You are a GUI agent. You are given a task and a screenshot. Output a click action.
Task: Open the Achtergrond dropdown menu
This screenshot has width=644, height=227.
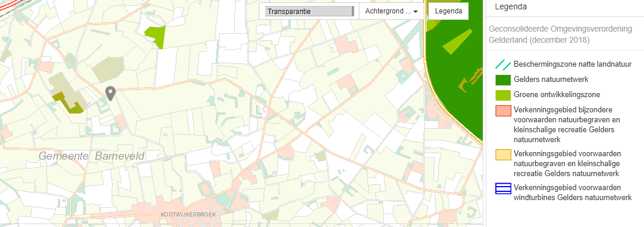click(x=392, y=12)
